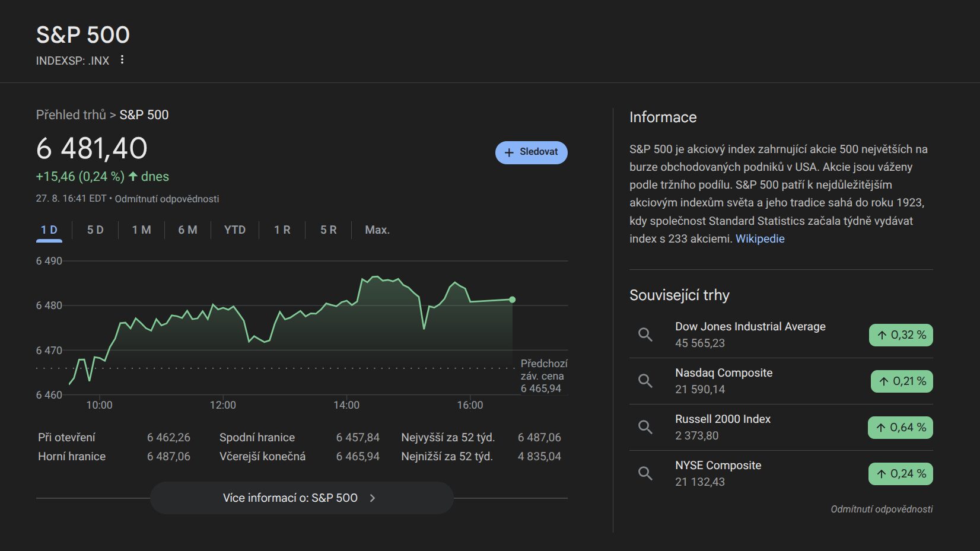Click the S&P 500 page title

click(x=83, y=34)
